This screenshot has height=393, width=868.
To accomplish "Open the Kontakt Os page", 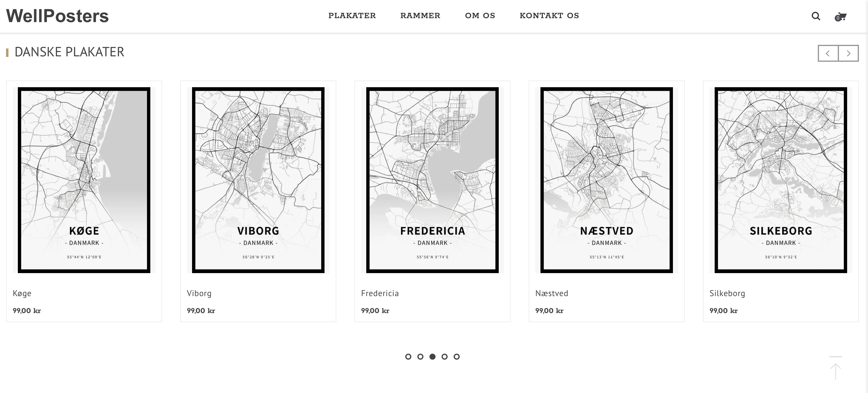I will tap(549, 15).
